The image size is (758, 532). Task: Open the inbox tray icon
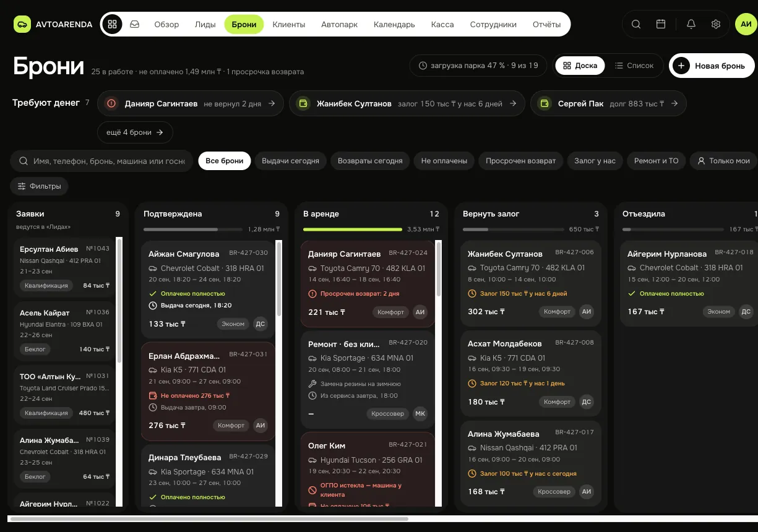pyautogui.click(x=134, y=24)
